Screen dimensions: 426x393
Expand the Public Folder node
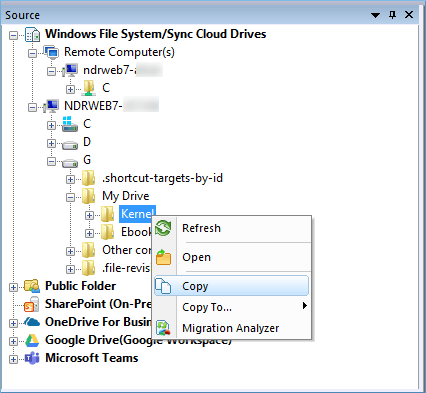click(13, 287)
